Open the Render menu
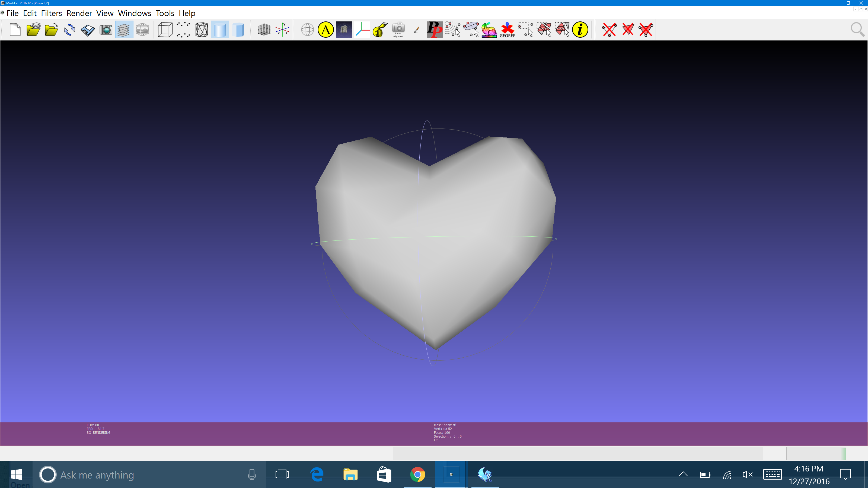868x488 pixels. click(79, 13)
